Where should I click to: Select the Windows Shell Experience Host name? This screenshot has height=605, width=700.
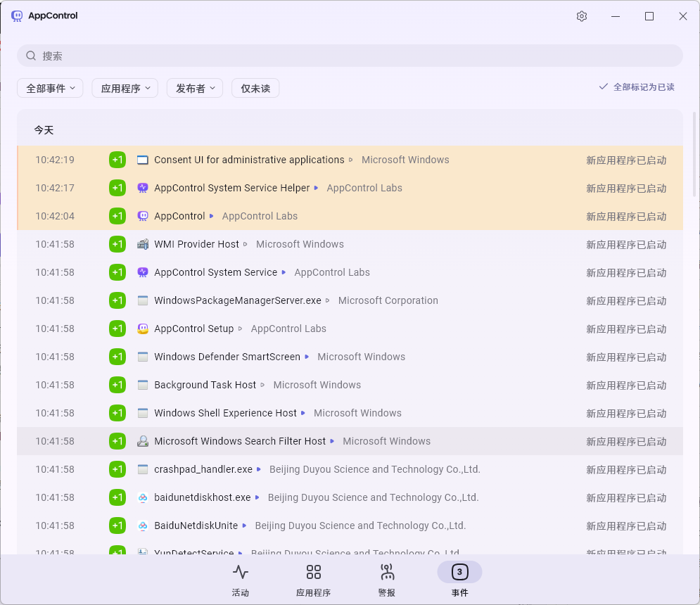click(x=225, y=413)
